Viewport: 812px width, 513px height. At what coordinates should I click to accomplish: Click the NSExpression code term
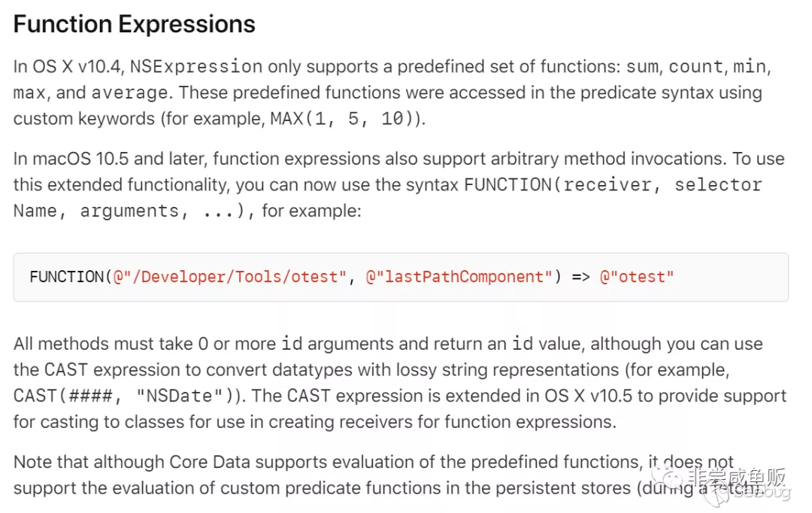click(x=196, y=66)
